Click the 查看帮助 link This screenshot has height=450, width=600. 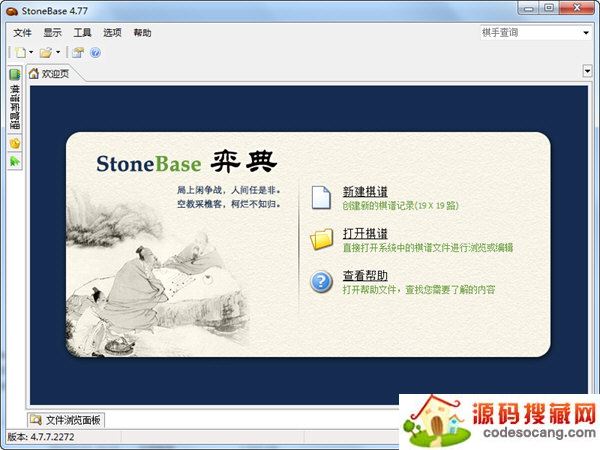365,276
